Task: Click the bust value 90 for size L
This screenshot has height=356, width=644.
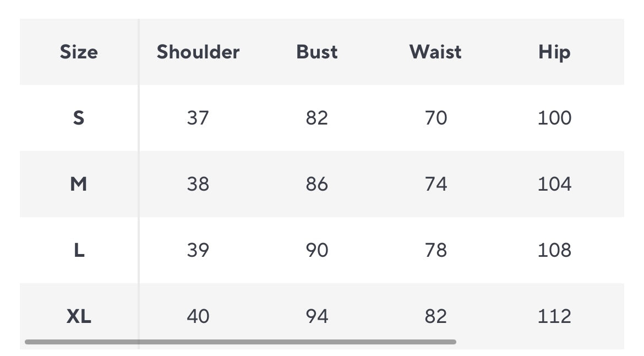Action: (317, 250)
